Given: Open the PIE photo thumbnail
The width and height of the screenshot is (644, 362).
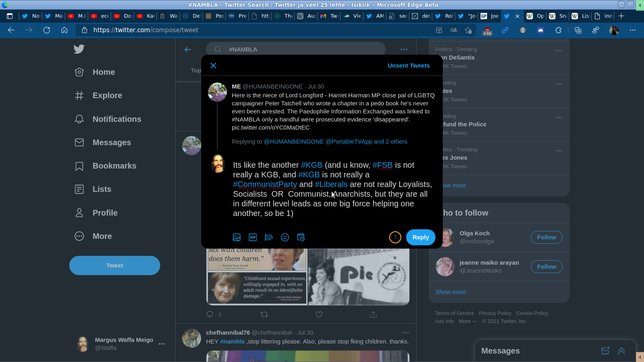Looking at the screenshot, I should point(359,277).
